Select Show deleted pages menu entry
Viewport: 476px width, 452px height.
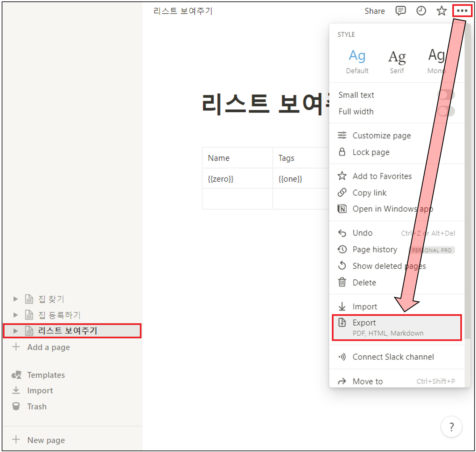pyautogui.click(x=397, y=266)
